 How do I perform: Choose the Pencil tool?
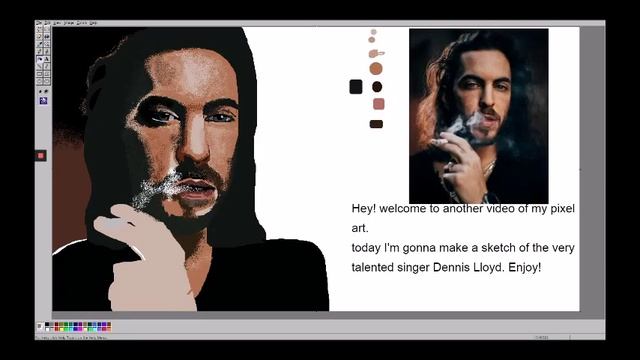click(x=39, y=51)
